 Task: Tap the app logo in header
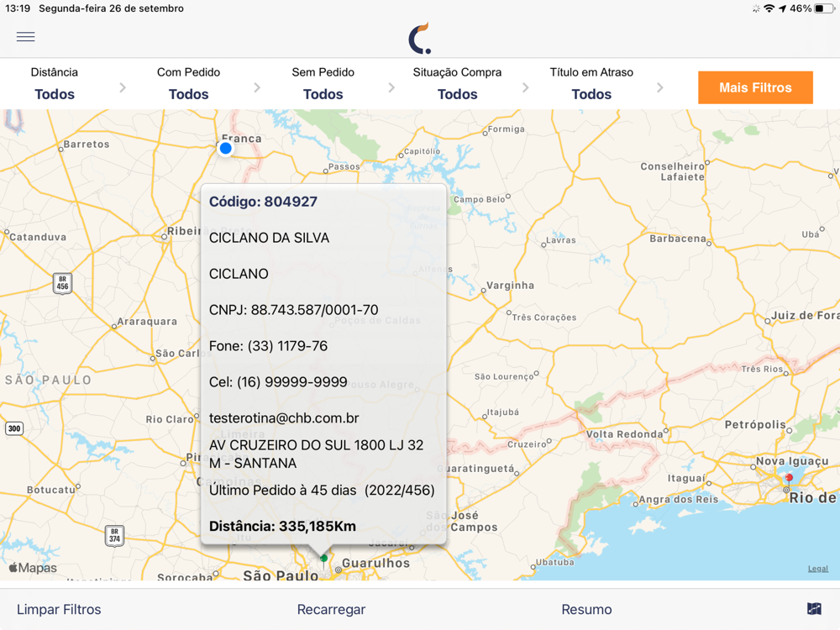(420, 38)
